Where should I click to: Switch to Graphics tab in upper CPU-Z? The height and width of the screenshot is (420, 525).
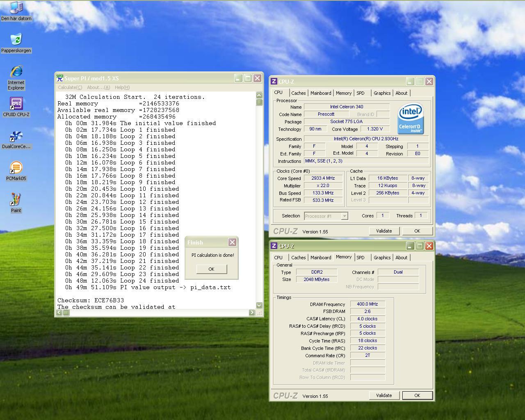pyautogui.click(x=382, y=93)
